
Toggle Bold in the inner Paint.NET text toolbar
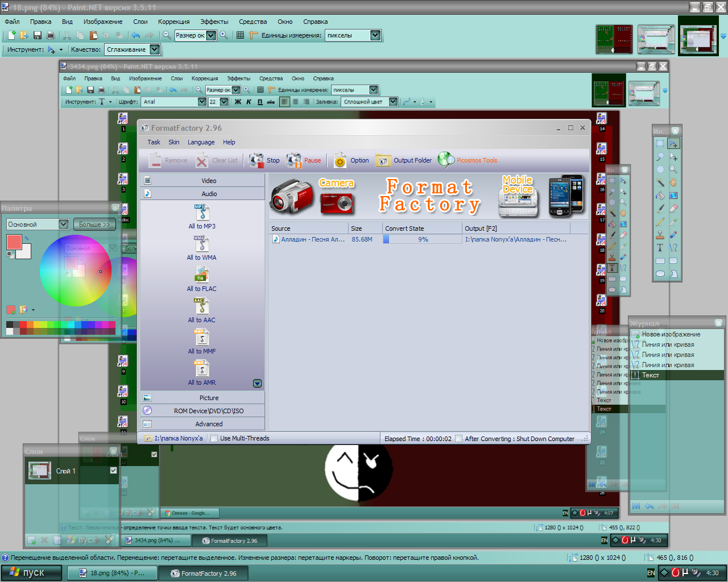click(238, 102)
